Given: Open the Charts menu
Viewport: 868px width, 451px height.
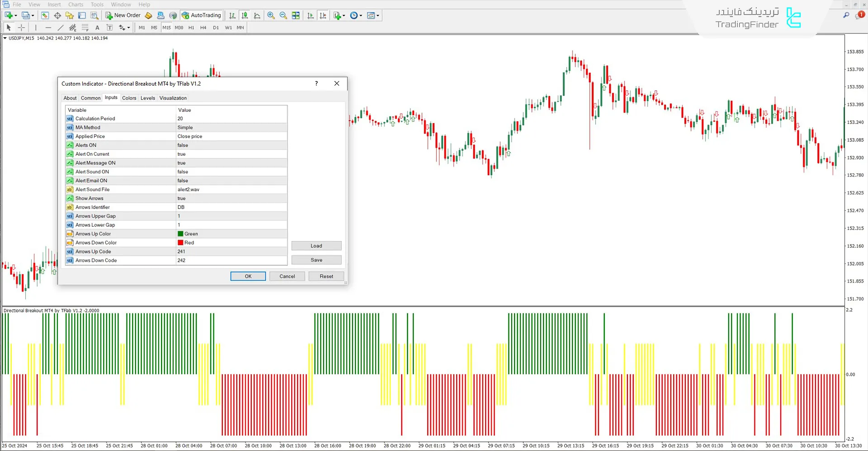Looking at the screenshot, I should pos(75,5).
